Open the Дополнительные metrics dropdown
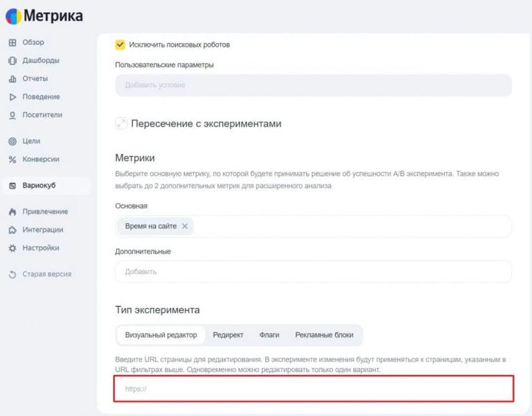Viewport: 532px width, 416px height. (313, 272)
